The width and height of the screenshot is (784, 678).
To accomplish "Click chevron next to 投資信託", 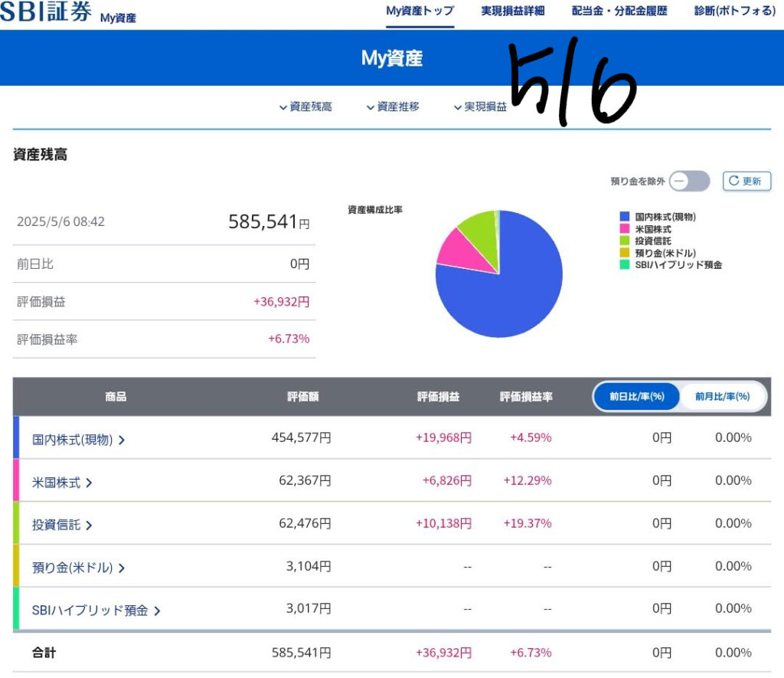I will coord(89,526).
